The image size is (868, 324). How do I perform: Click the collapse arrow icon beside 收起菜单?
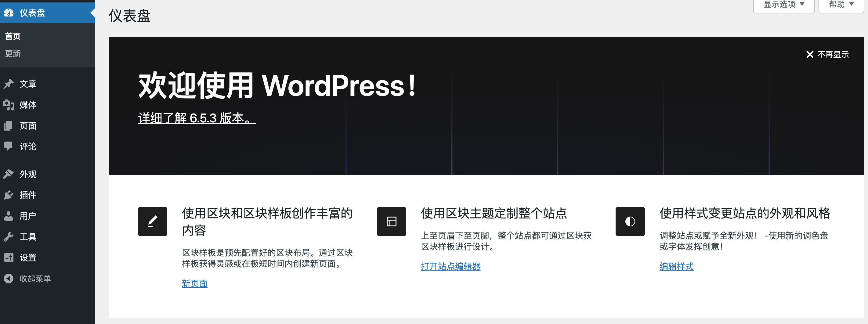(9, 279)
